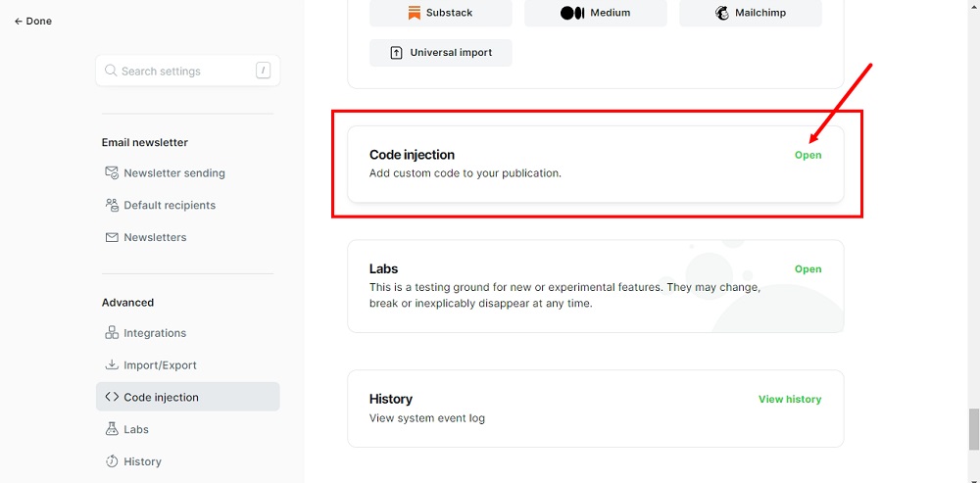Screen dimensions: 980x483
Task: Click the History clock icon
Action: (x=112, y=461)
